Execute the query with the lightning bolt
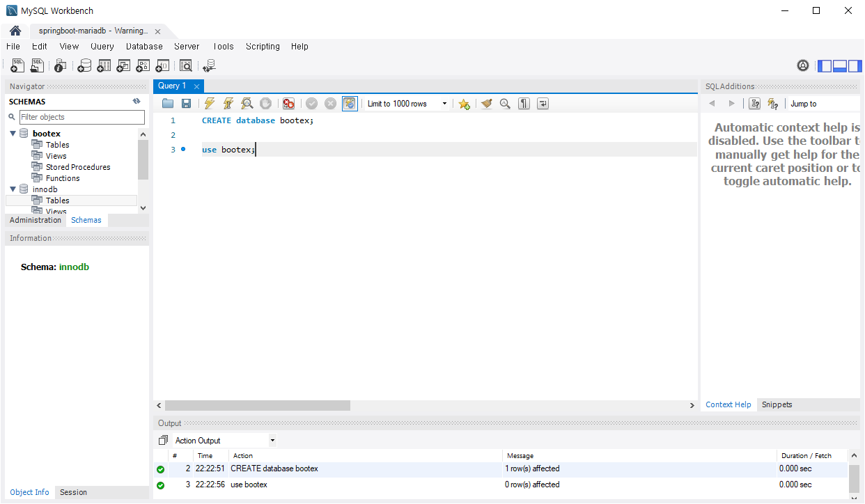The image size is (865, 504). (x=209, y=104)
